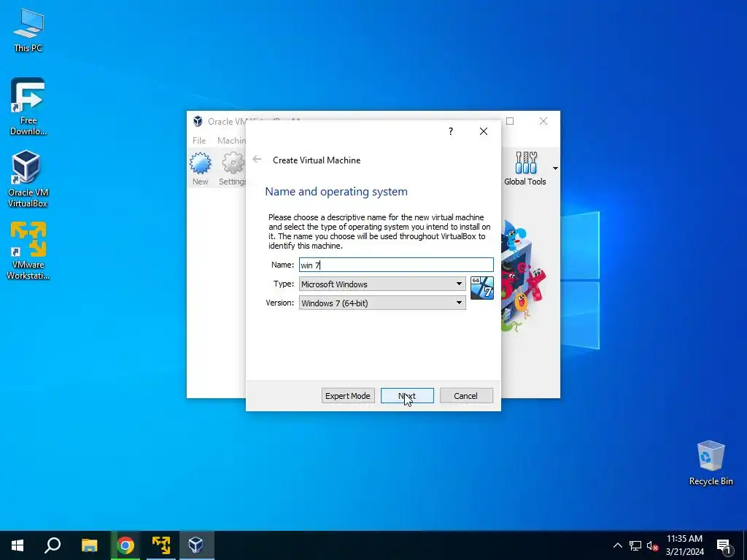Open VMware Workstation desktop shortcut
747x560 pixels.
pyautogui.click(x=28, y=251)
